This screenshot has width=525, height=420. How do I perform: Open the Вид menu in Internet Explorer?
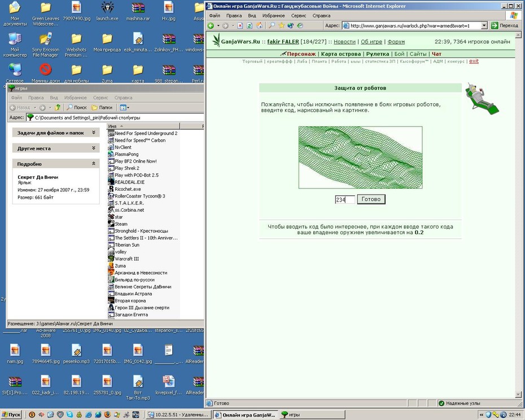252,15
